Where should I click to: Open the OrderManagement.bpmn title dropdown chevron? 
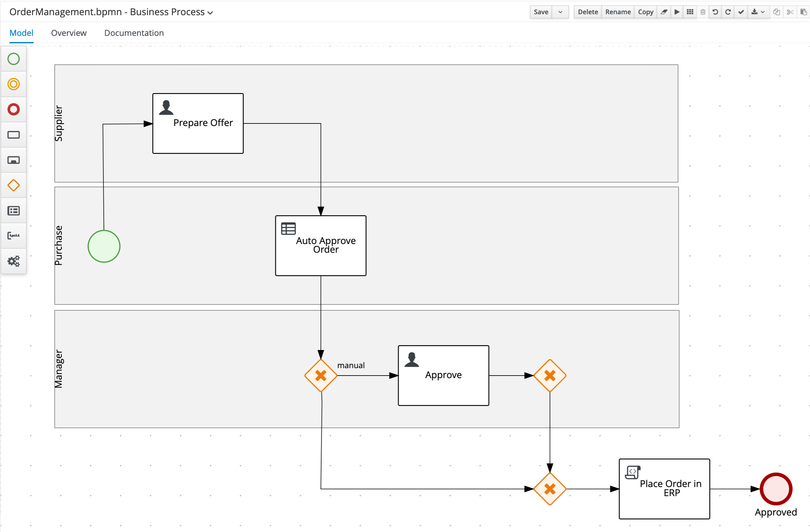210,13
